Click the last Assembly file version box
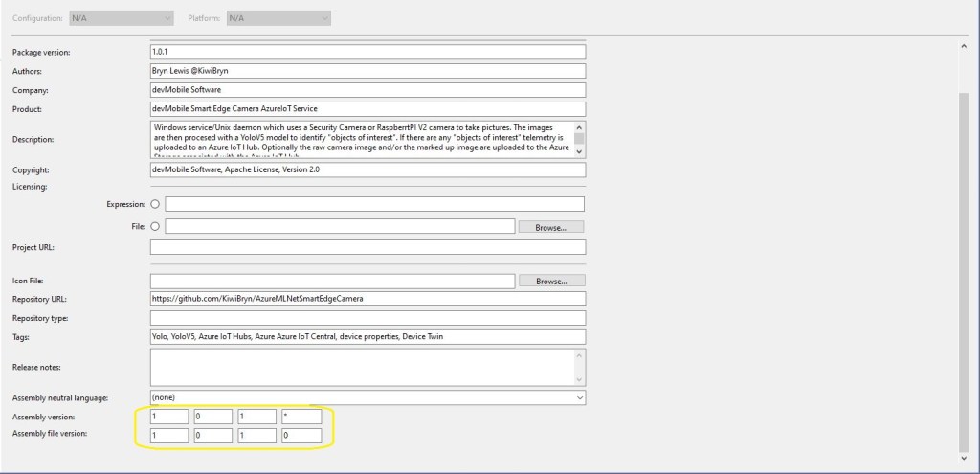 (x=301, y=436)
